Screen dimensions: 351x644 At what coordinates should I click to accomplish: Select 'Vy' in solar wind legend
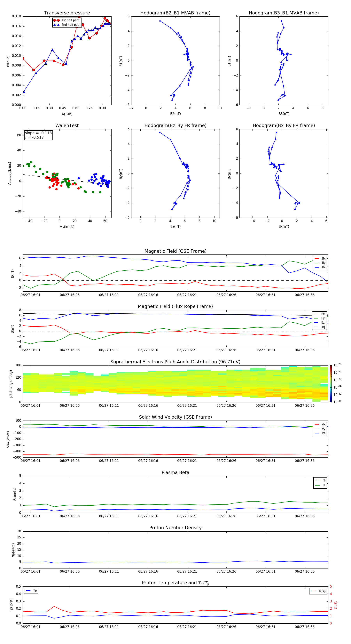point(320,429)
